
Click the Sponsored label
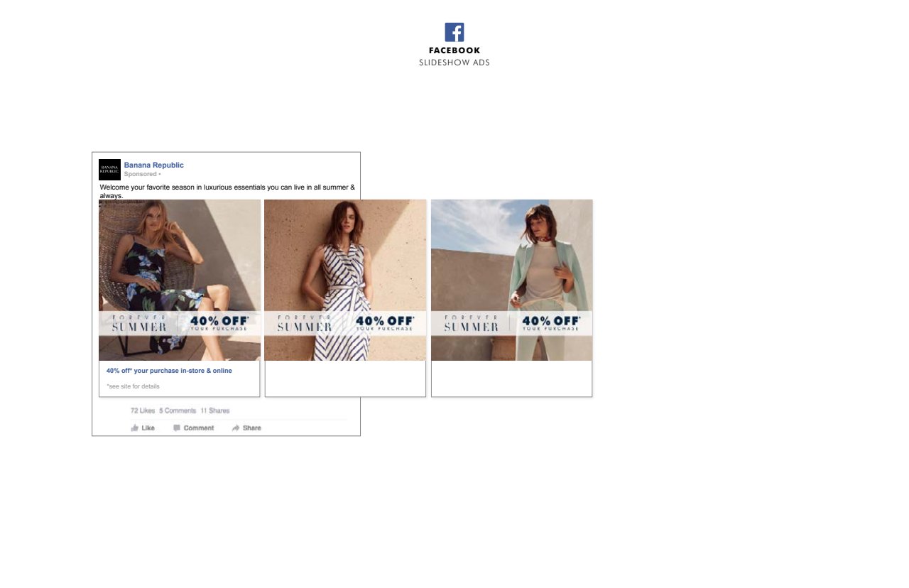(x=141, y=174)
